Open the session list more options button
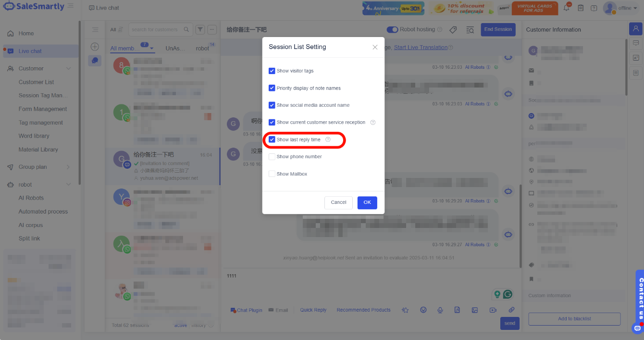644x340 pixels. point(212,29)
